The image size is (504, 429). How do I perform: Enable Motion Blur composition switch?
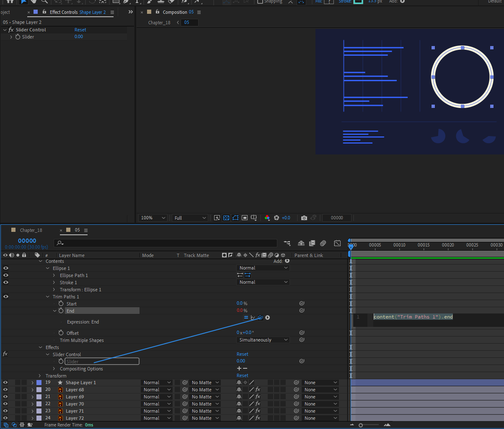pyautogui.click(x=323, y=243)
